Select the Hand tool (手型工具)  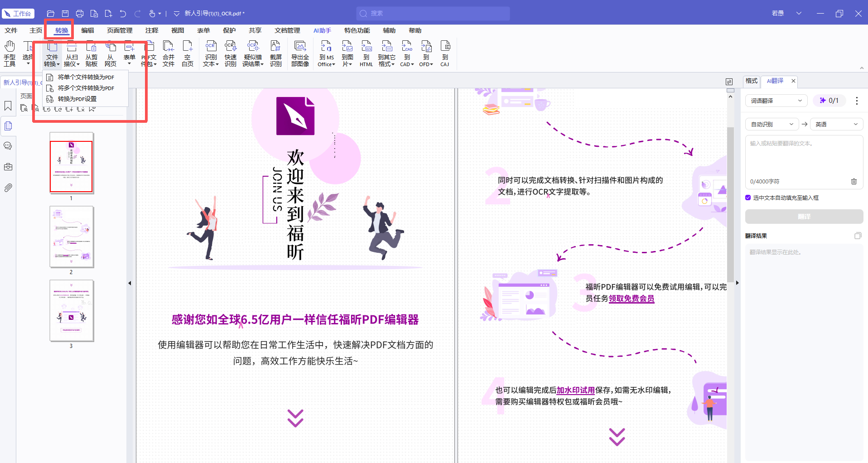tap(10, 53)
